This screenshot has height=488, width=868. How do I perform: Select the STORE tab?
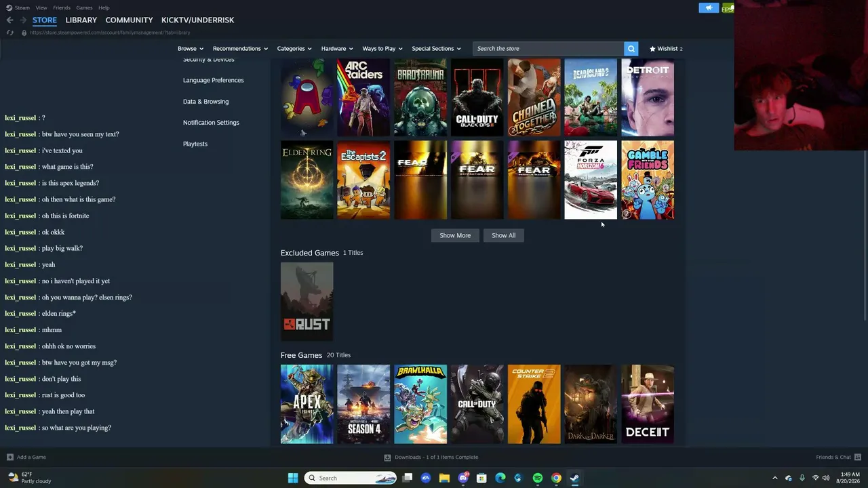pos(45,20)
